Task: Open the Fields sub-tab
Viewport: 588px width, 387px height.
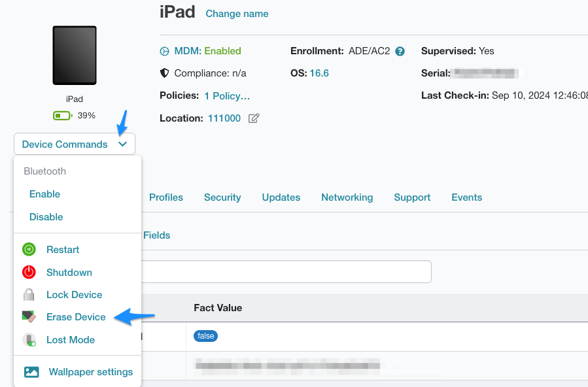Action: pyautogui.click(x=157, y=235)
